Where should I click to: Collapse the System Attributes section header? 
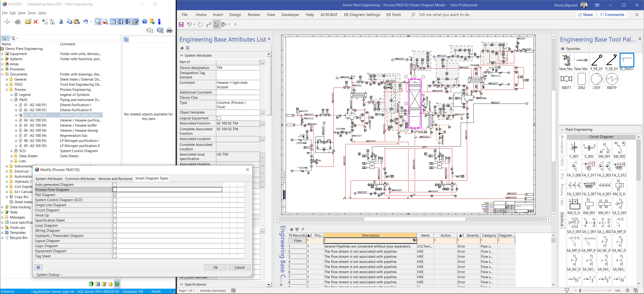181,55
